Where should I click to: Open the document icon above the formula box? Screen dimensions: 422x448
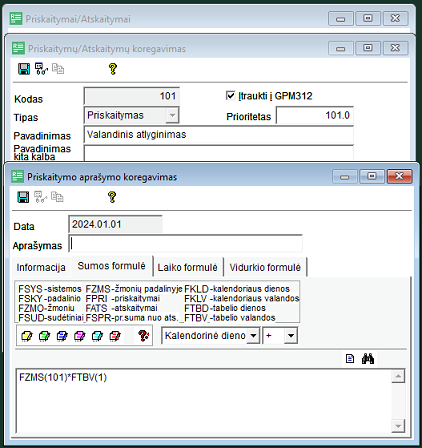point(350,359)
